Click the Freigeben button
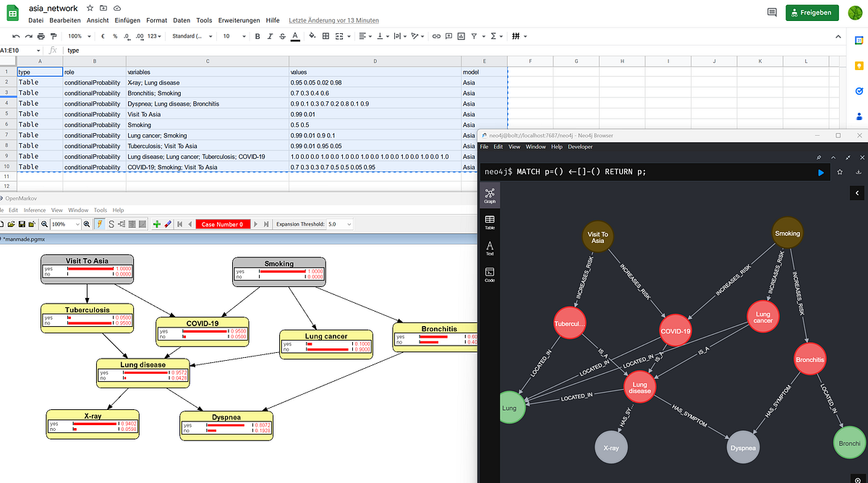The width and height of the screenshot is (868, 483). pyautogui.click(x=812, y=12)
